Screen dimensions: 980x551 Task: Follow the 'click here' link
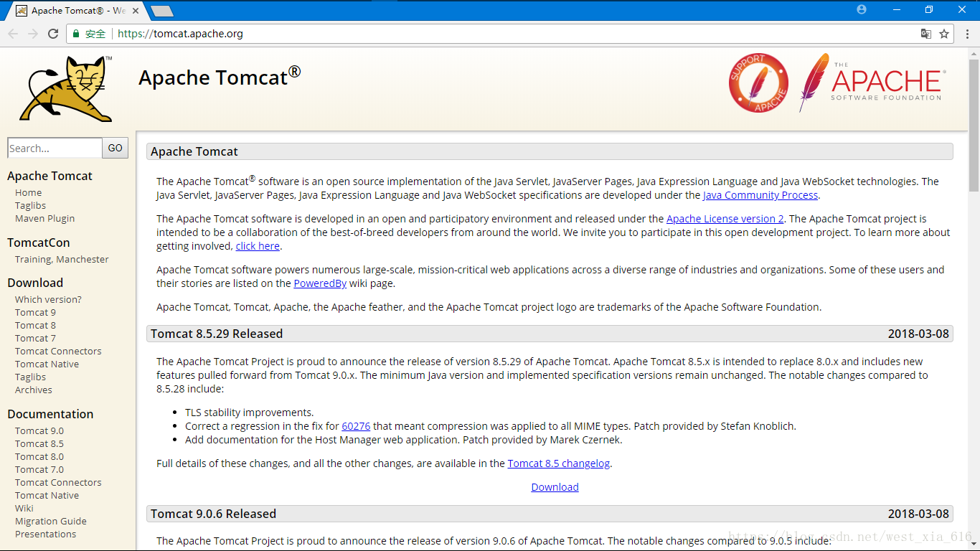[258, 246]
